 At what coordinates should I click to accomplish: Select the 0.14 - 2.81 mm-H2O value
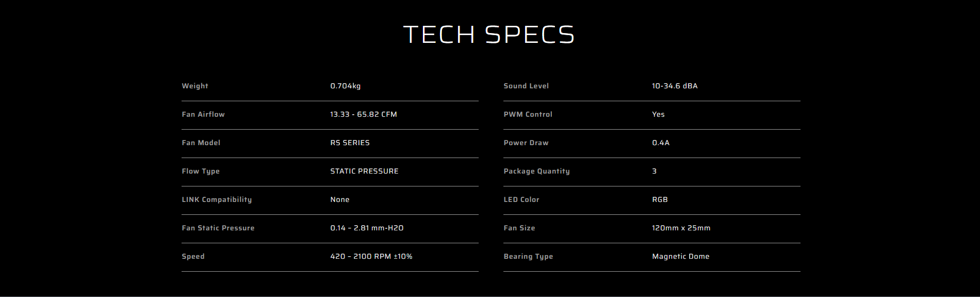click(367, 228)
